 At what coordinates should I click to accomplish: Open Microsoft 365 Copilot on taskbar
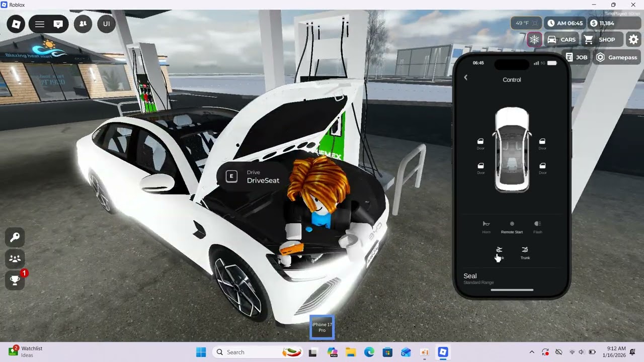[332, 352]
